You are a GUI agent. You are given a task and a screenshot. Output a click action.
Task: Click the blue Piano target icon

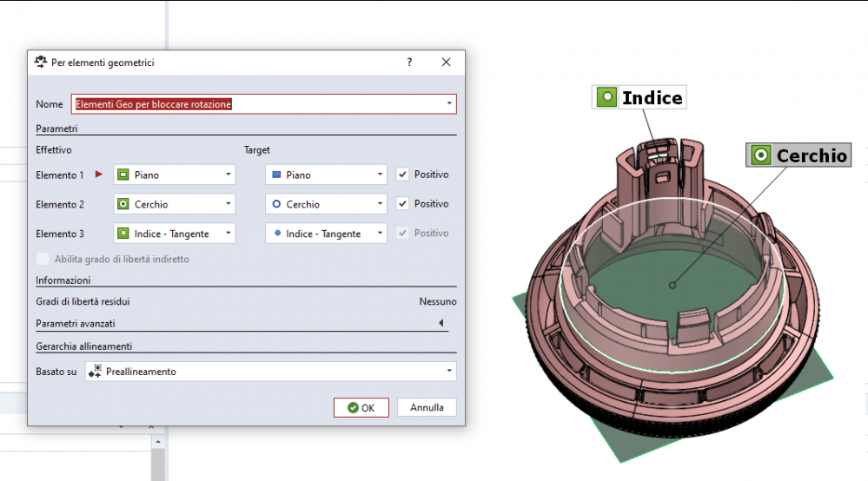point(276,175)
